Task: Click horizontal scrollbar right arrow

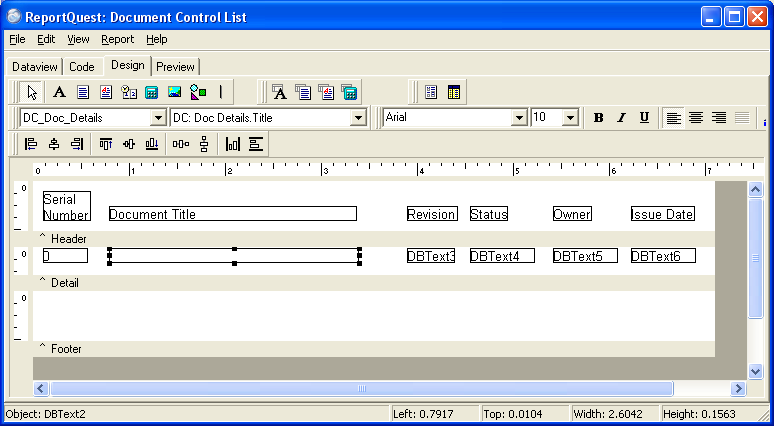Action: pyautogui.click(x=738, y=388)
